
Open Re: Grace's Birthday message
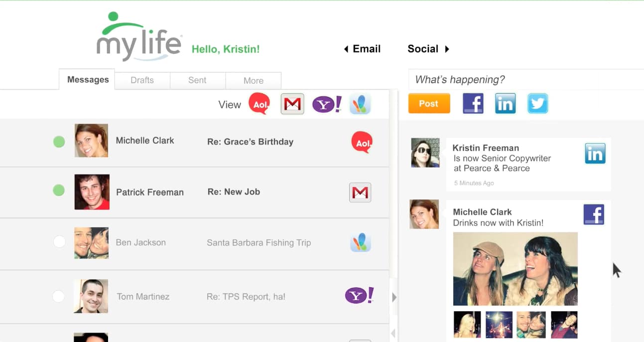[x=250, y=142]
